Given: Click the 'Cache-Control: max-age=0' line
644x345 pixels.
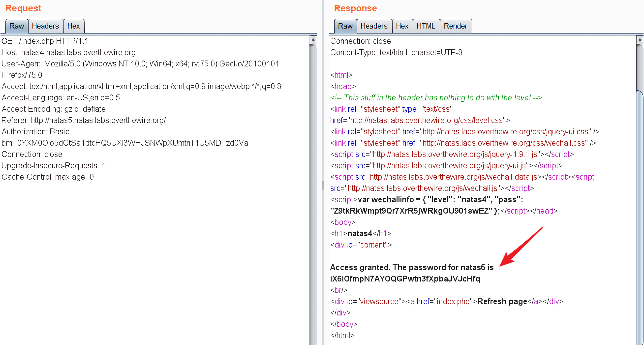Looking at the screenshot, I should tap(47, 177).
